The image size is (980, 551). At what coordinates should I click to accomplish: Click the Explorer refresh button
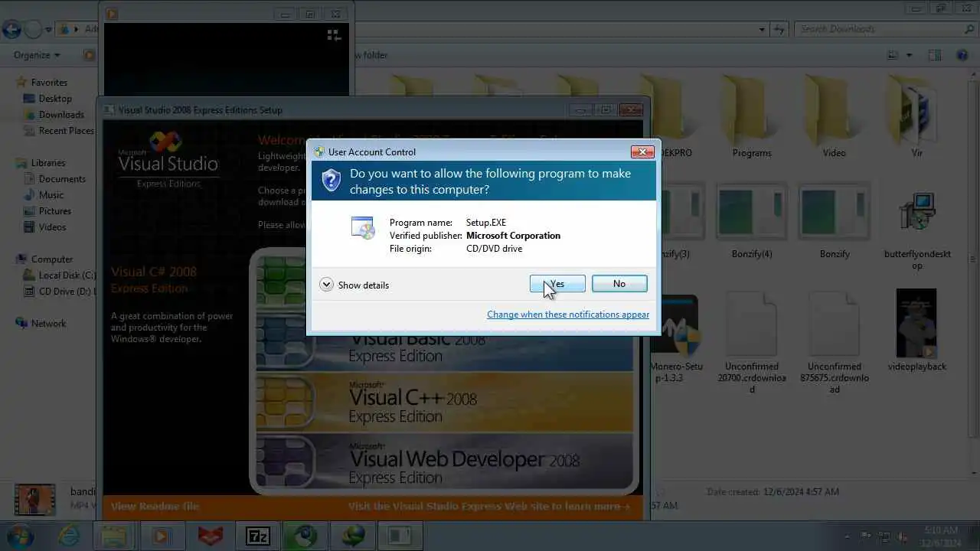pyautogui.click(x=779, y=29)
